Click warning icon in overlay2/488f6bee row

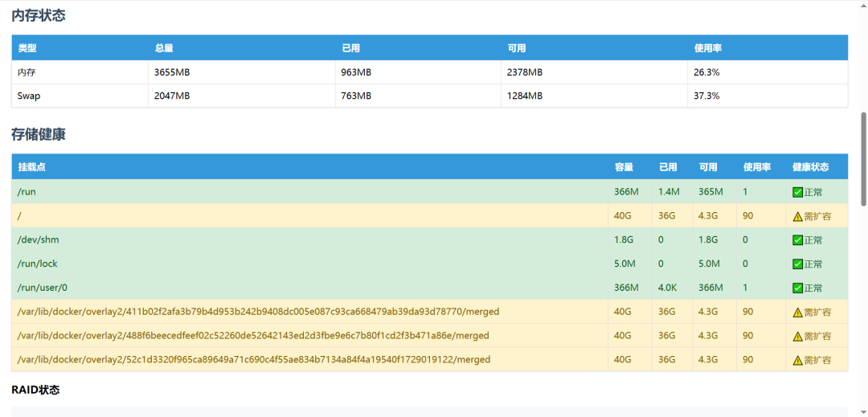[797, 336]
